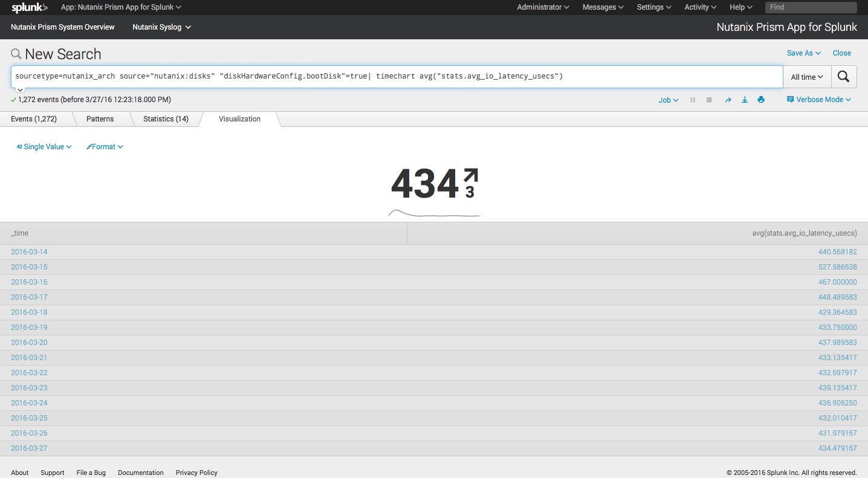Open Save As dropdown
Image resolution: width=868 pixels, height=478 pixels.
point(803,53)
